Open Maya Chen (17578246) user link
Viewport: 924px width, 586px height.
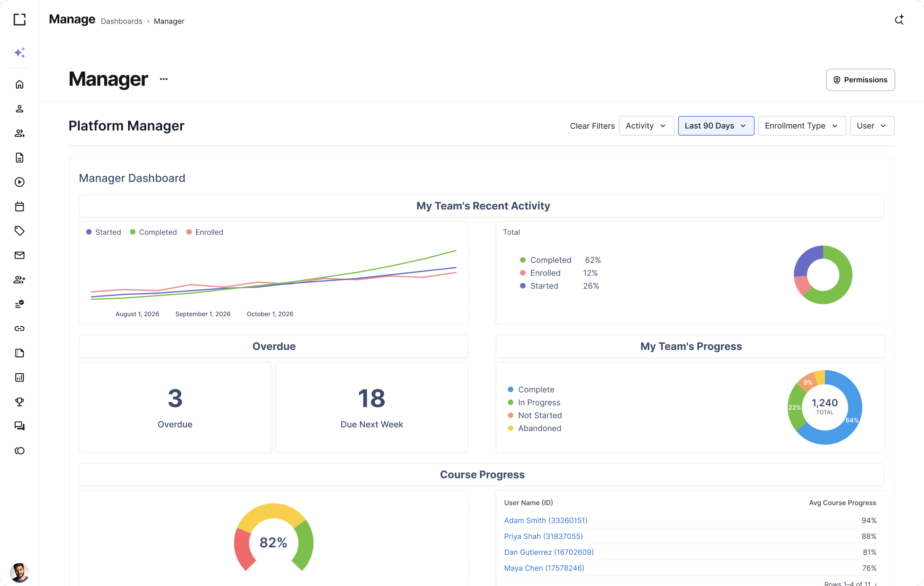click(544, 568)
